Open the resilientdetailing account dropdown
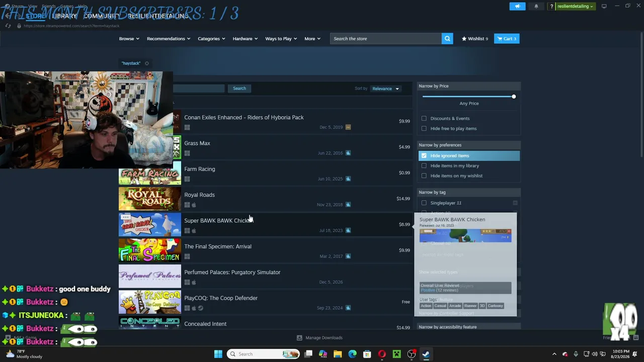 (x=576, y=7)
